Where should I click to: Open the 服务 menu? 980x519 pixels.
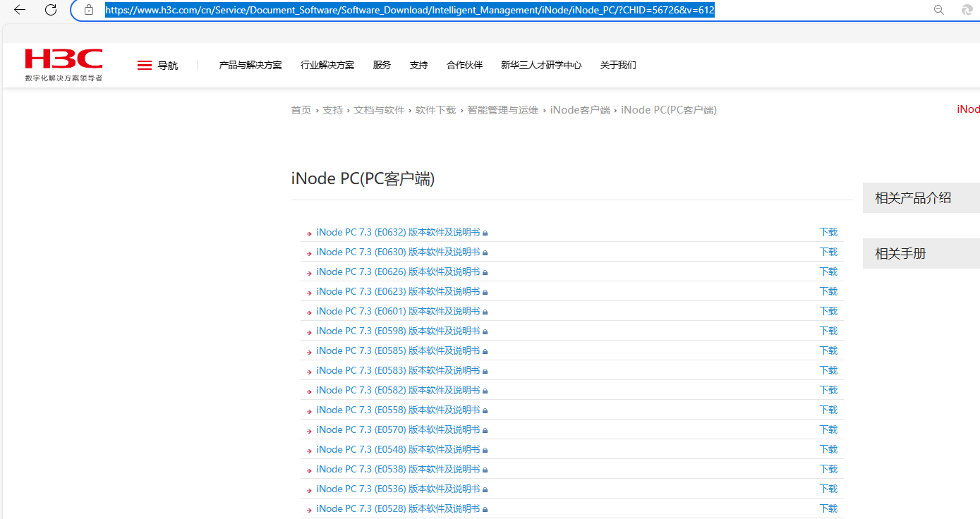[x=382, y=65]
